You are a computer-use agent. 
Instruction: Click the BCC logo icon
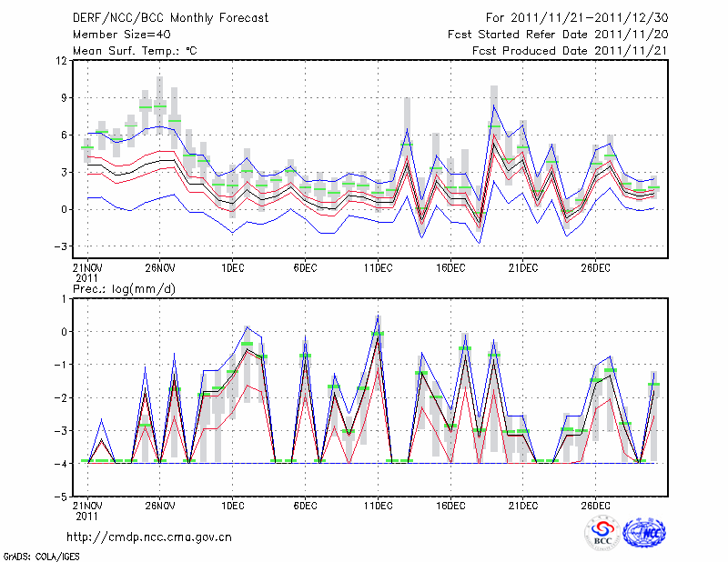(602, 534)
